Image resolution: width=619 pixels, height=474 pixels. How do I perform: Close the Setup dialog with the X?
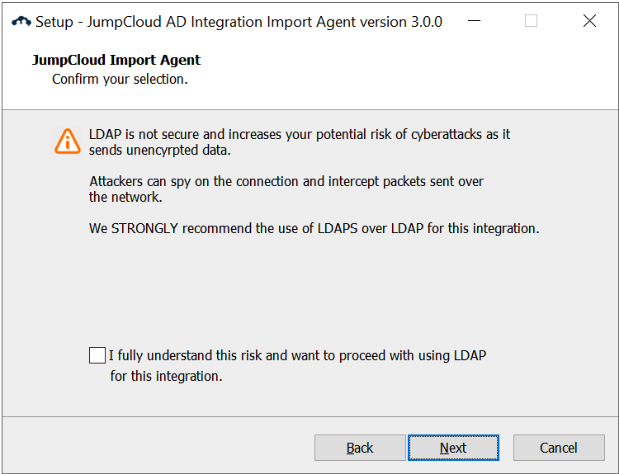[x=577, y=21]
